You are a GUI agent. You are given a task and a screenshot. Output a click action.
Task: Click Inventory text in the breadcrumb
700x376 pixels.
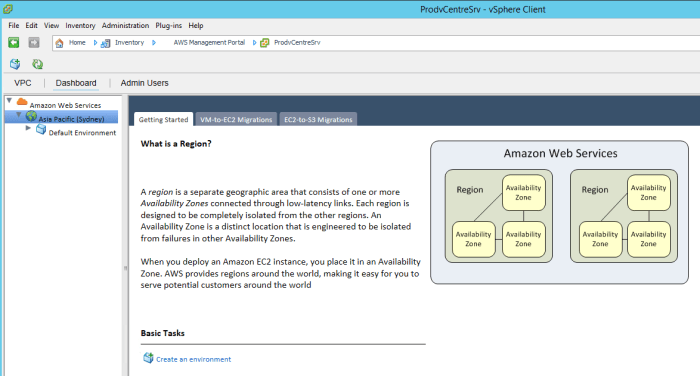[129, 42]
